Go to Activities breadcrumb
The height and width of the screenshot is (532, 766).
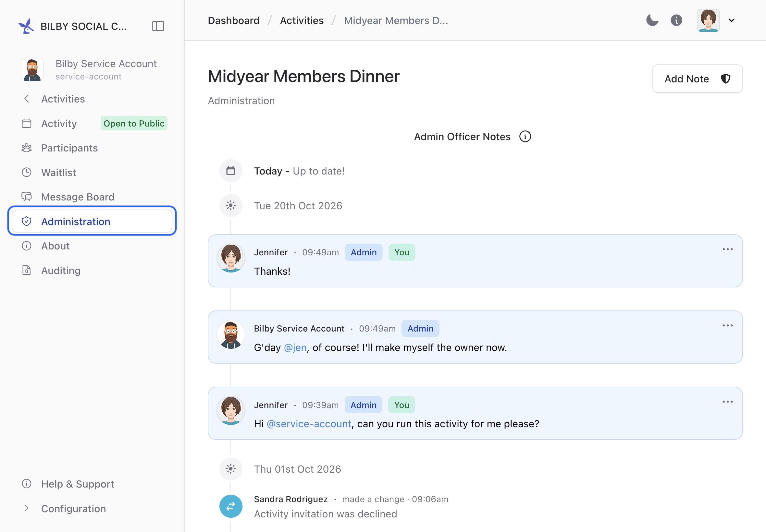coord(302,21)
